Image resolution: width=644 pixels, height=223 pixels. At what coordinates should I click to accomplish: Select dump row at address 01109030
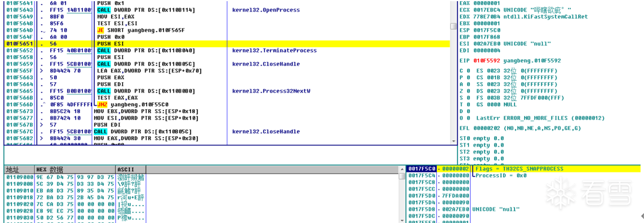pyautogui.click(x=75, y=218)
